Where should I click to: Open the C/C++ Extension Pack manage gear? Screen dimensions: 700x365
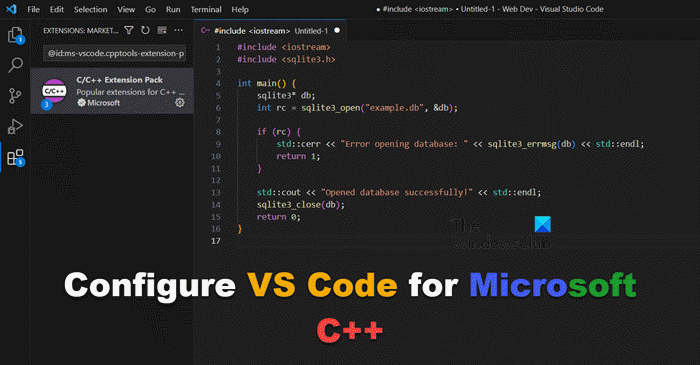click(x=179, y=103)
